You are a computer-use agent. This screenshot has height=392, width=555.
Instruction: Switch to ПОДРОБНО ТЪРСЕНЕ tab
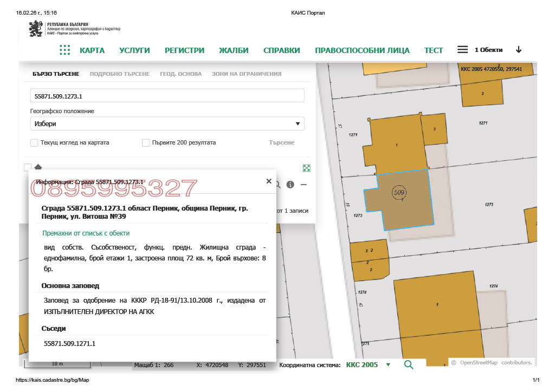click(x=119, y=74)
